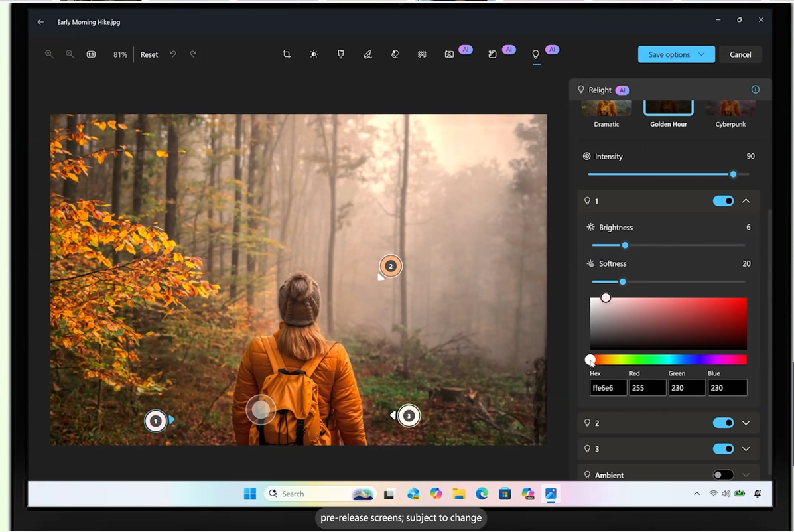Expand the light 3 section
Viewport: 794px width, 532px height.
click(x=746, y=449)
